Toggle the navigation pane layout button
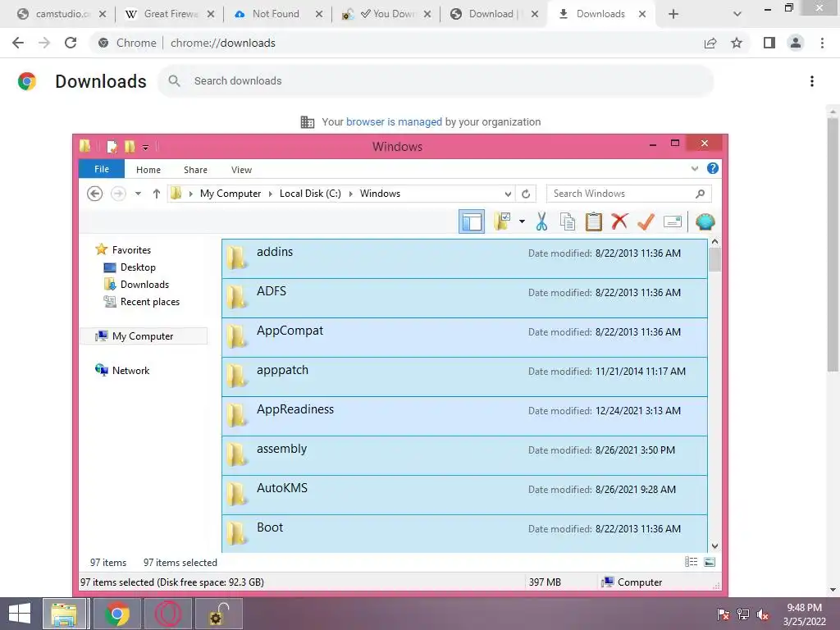 (x=472, y=221)
